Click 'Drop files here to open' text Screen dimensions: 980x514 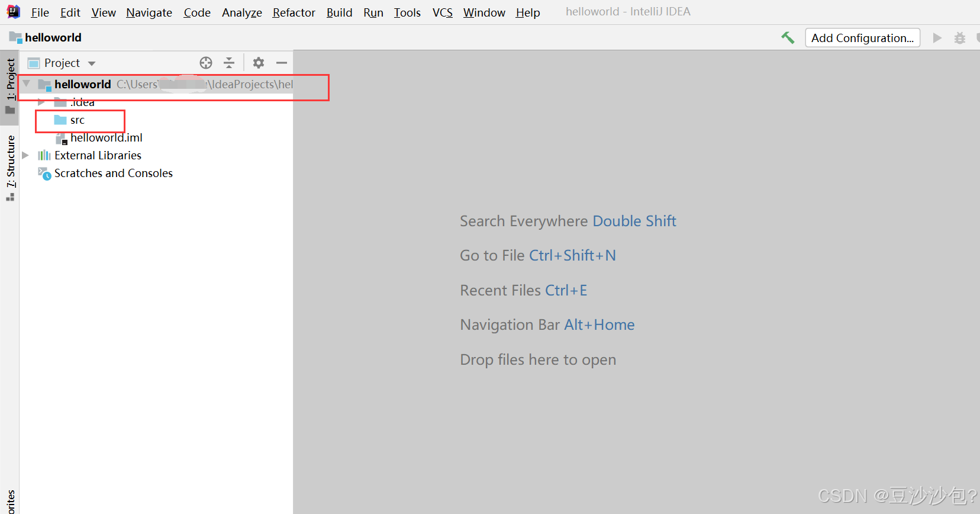tap(538, 359)
